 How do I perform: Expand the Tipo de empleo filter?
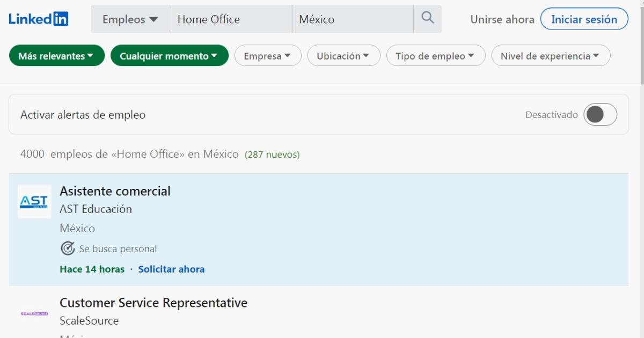436,56
